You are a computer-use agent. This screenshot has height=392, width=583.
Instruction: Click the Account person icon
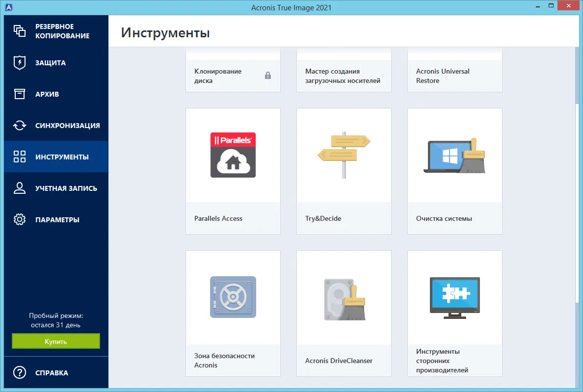click(19, 188)
